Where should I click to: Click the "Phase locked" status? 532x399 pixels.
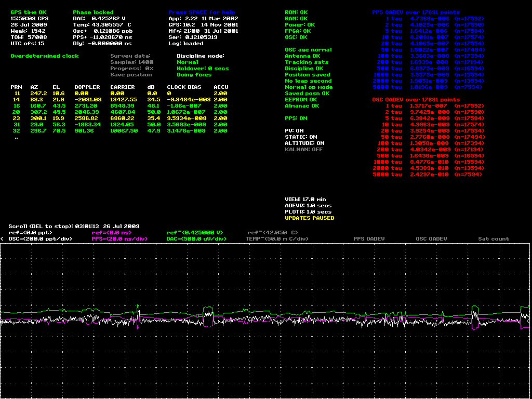tap(94, 12)
